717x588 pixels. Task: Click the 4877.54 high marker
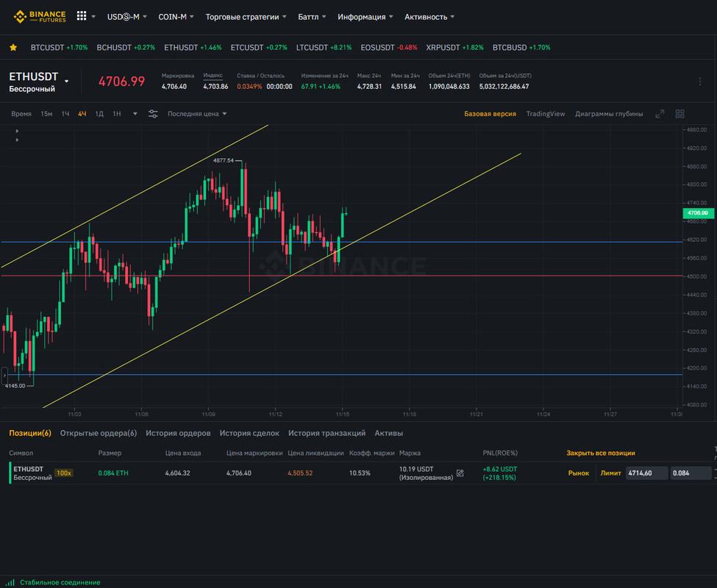(223, 160)
